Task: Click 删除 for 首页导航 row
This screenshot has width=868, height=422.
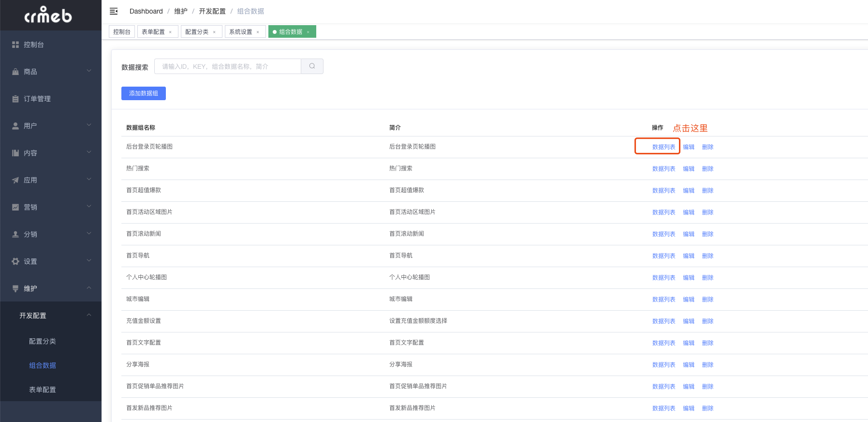Action: coord(708,256)
